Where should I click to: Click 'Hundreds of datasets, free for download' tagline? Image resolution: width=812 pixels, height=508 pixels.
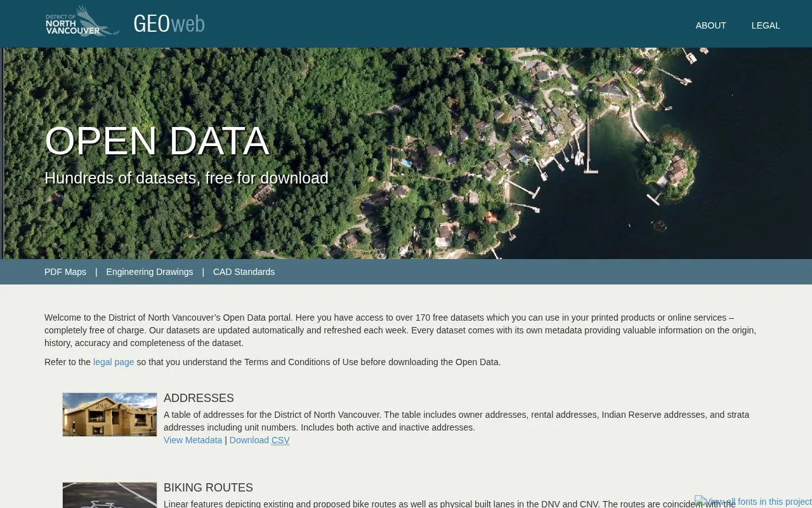coord(187,178)
